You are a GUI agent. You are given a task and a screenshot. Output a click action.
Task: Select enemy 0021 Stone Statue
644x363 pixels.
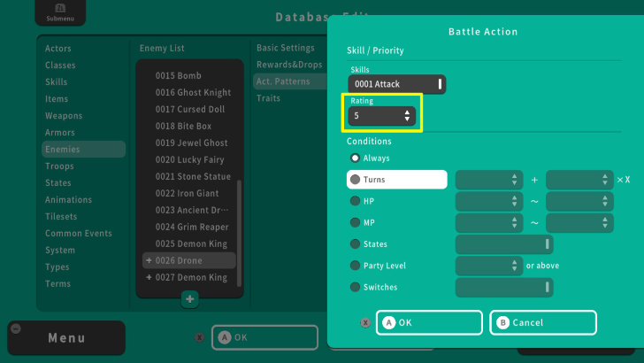193,177
